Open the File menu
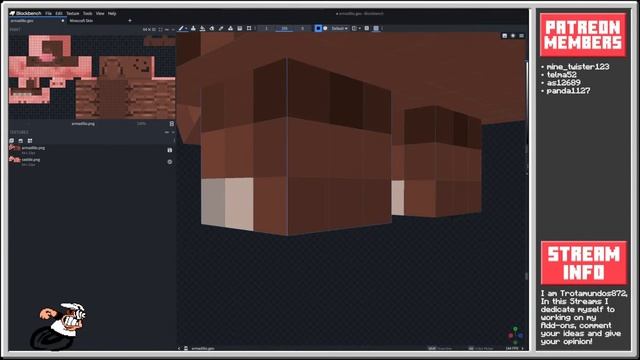 click(49, 13)
